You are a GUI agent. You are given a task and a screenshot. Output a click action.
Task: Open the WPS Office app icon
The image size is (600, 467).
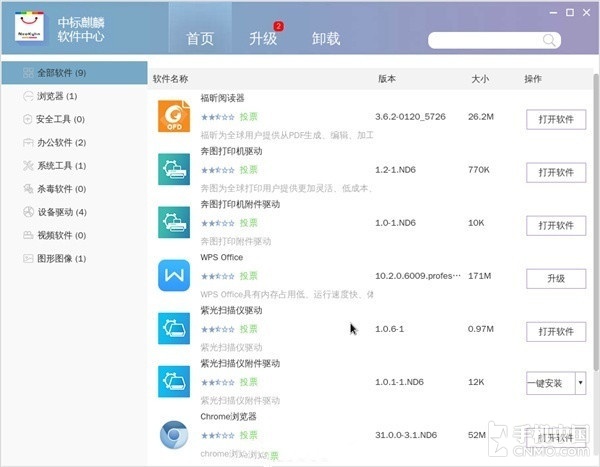click(174, 276)
